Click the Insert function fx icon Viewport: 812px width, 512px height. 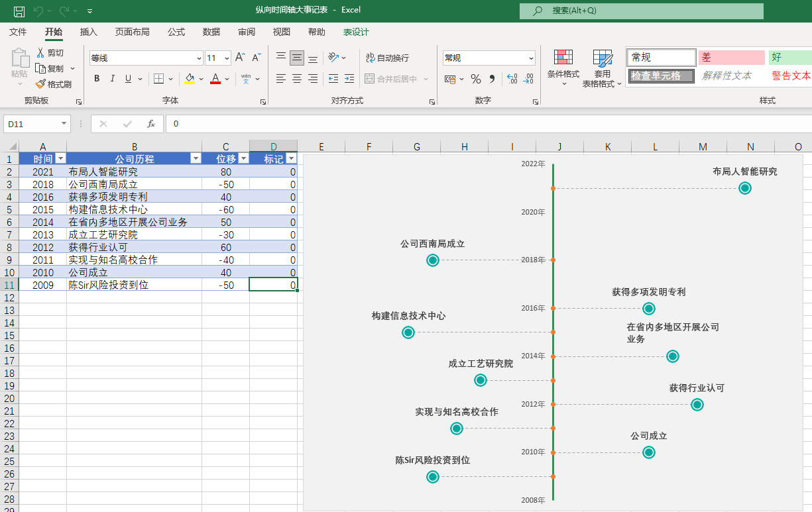[x=151, y=124]
